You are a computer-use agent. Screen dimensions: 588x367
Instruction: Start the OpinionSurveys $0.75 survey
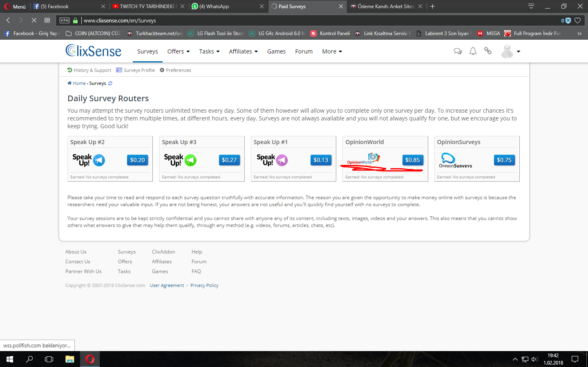click(504, 160)
